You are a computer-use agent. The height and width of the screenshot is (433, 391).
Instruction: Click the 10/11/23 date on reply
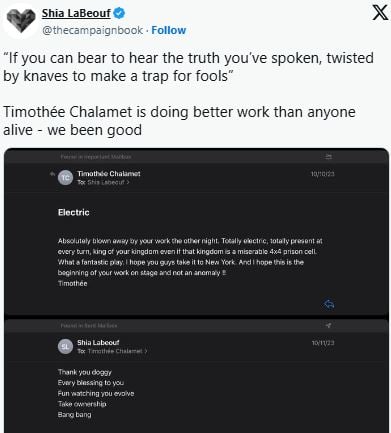point(323,343)
